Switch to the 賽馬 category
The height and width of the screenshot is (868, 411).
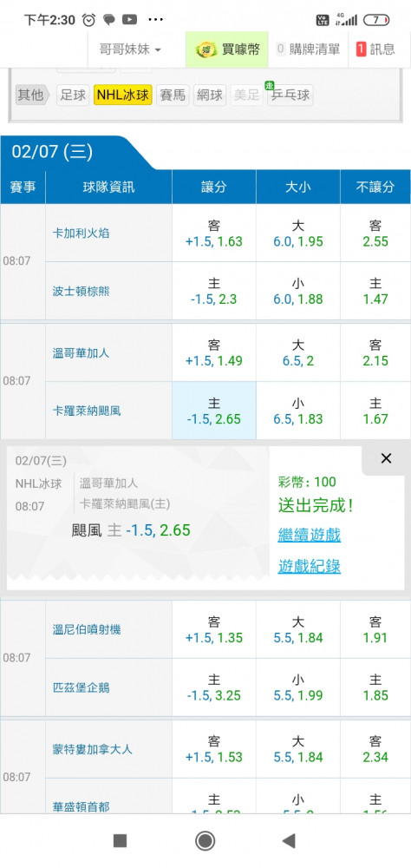point(173,95)
